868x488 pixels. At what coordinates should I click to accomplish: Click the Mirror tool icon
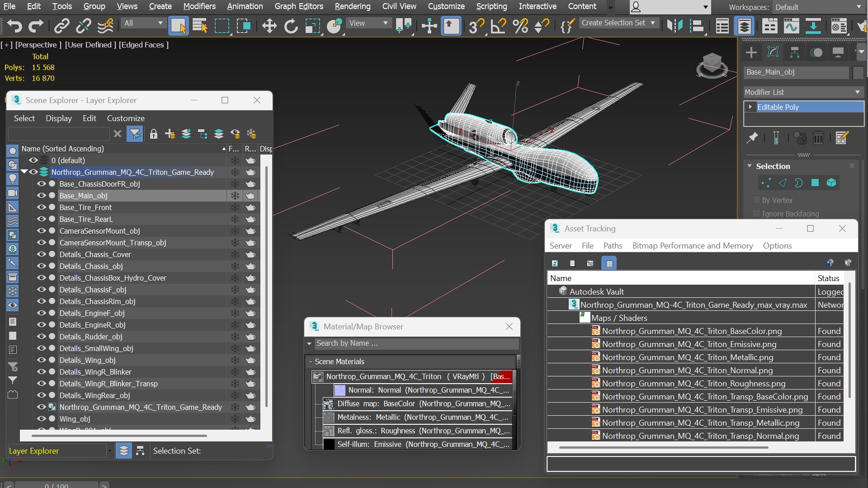675,26
